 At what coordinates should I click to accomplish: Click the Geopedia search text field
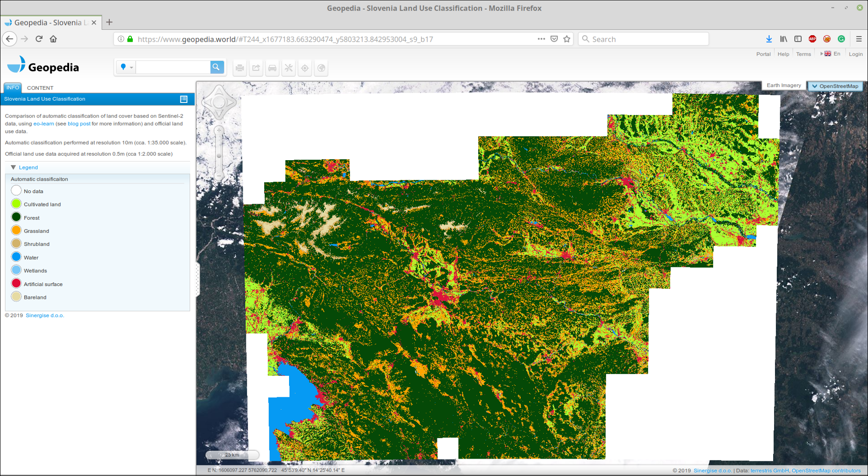[x=173, y=67]
